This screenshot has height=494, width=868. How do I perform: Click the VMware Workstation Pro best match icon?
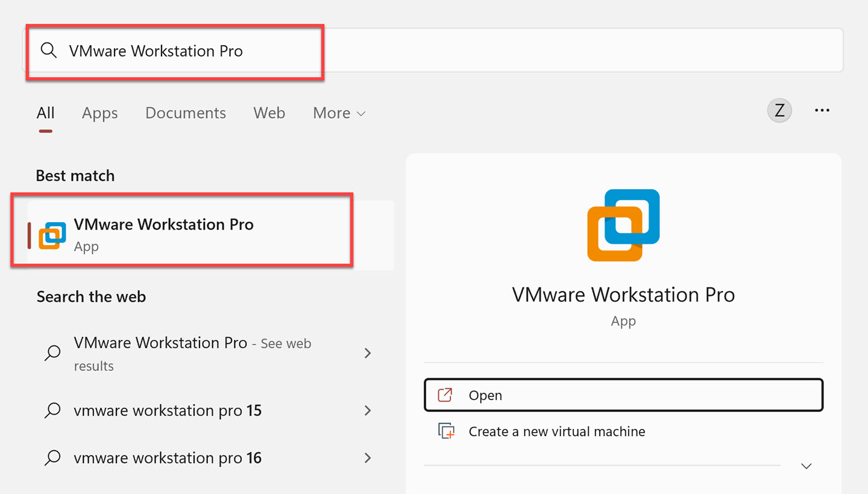pos(52,236)
